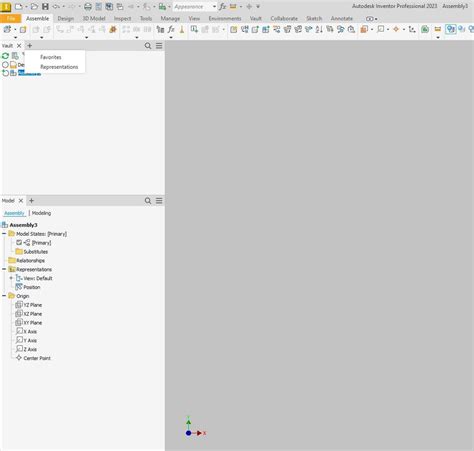Search the Vault browser panel
The width and height of the screenshot is (474, 451).
[x=148, y=46]
